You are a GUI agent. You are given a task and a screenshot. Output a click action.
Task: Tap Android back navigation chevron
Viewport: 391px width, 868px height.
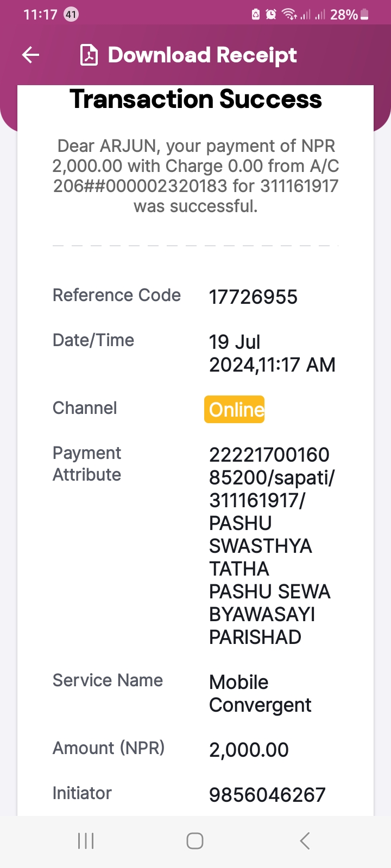click(305, 841)
